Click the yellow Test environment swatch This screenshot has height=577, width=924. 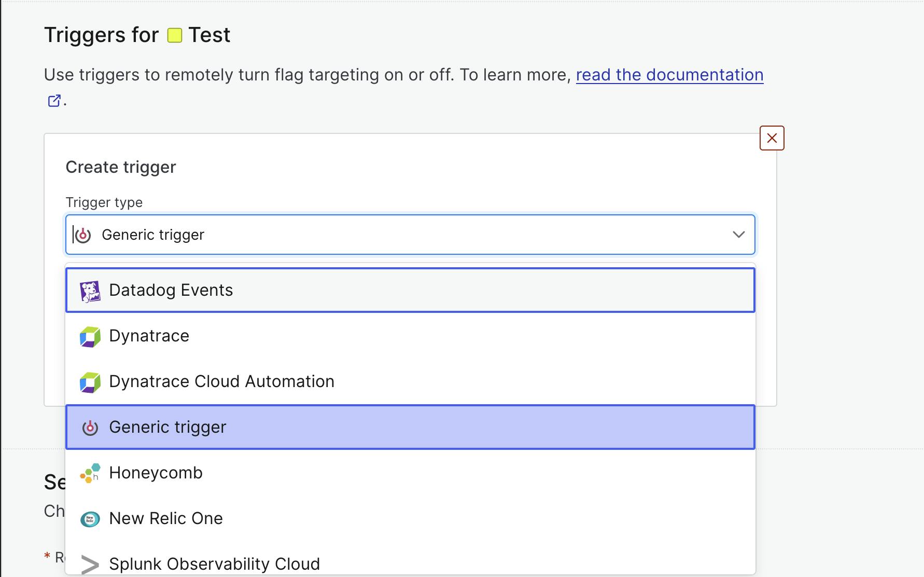coord(175,35)
